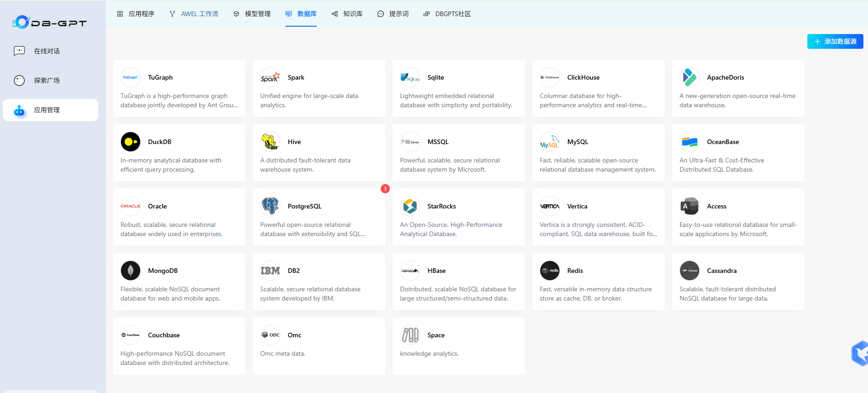Click the Redis card description text
This screenshot has height=393, width=868.
(x=596, y=294)
